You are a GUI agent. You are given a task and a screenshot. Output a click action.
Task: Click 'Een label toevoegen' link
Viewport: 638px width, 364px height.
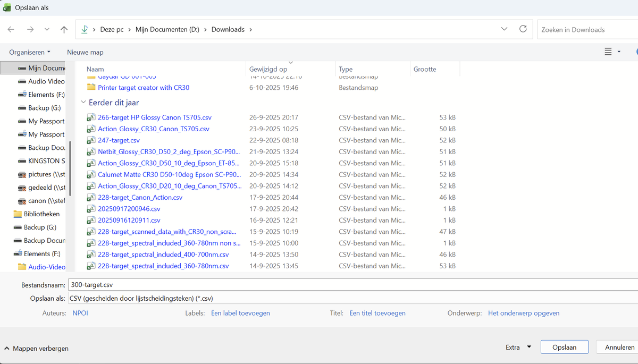coord(240,313)
